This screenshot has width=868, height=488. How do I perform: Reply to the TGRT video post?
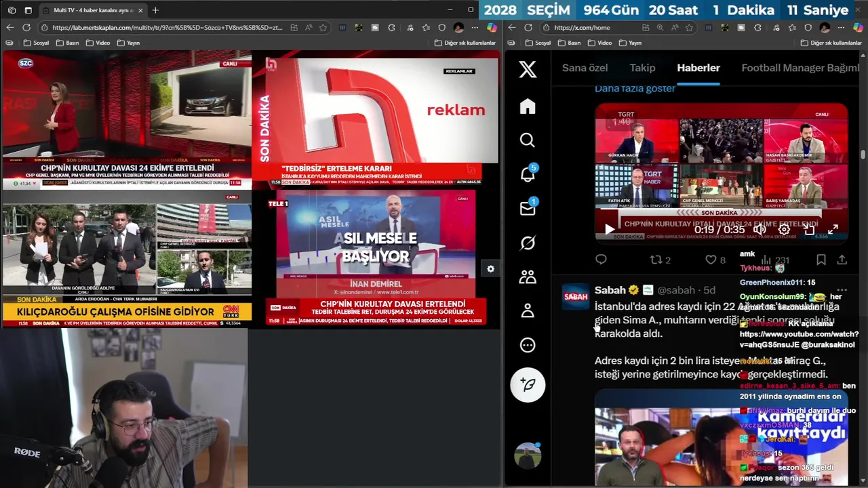[601, 260]
